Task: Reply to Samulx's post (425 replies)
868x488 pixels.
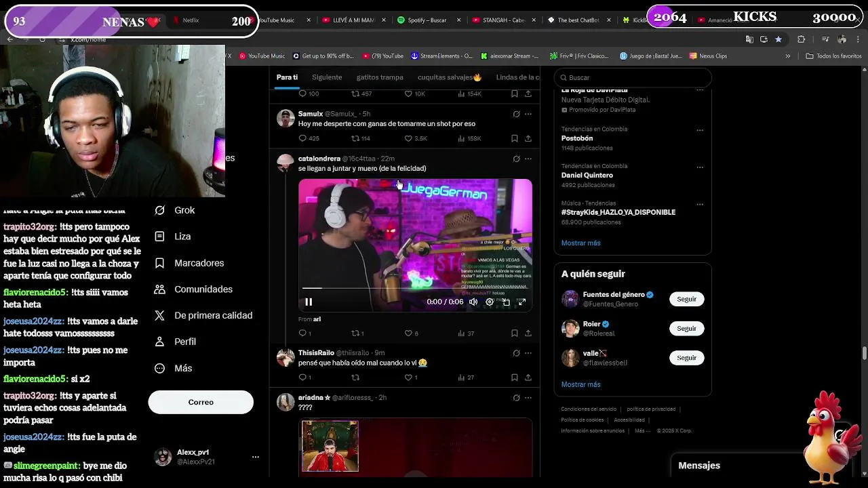Action: click(309, 138)
